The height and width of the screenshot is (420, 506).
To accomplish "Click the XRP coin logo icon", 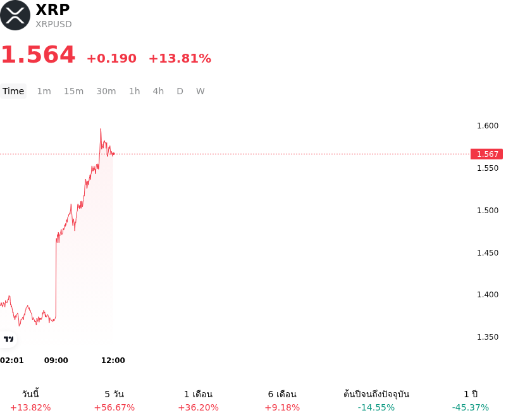I will (x=15, y=15).
